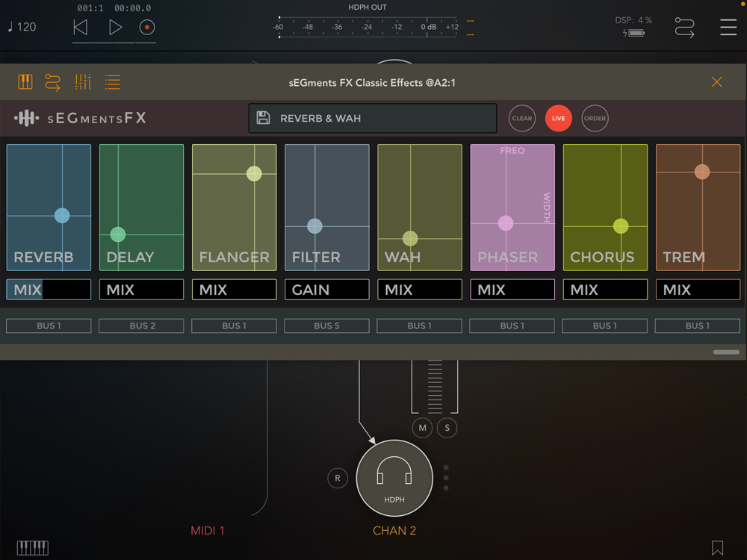747x560 pixels.
Task: Start playback with the Play button
Action: click(x=115, y=28)
